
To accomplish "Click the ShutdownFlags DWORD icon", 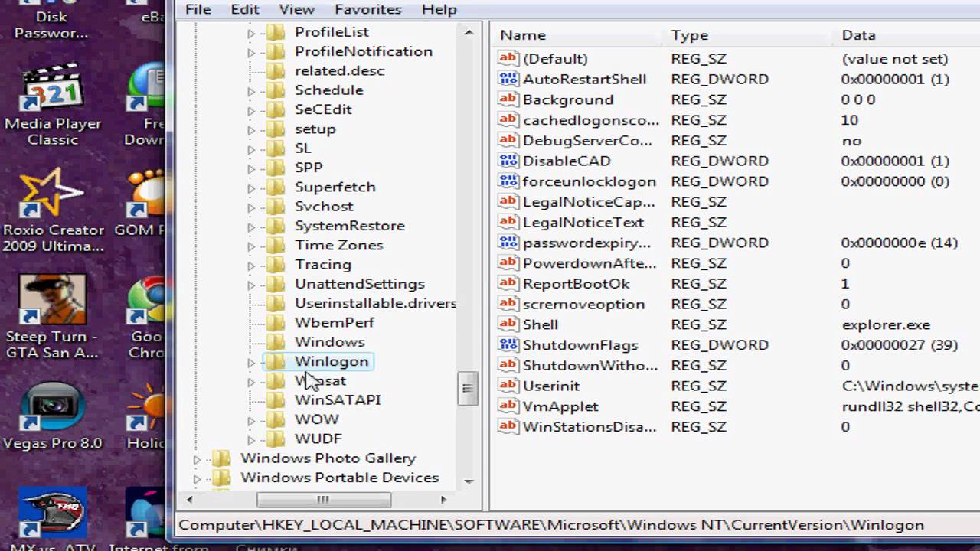I will (x=508, y=345).
